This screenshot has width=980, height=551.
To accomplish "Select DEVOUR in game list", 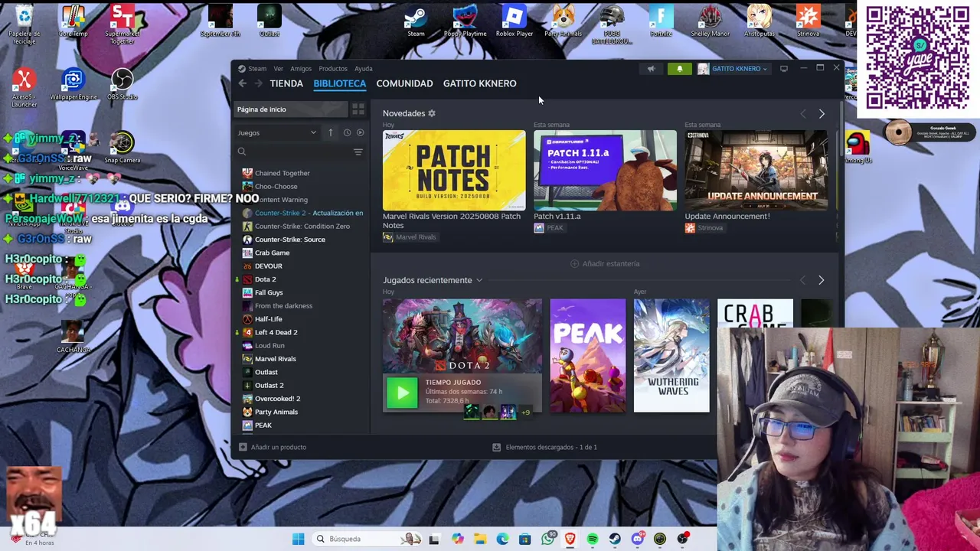I will [x=269, y=266].
